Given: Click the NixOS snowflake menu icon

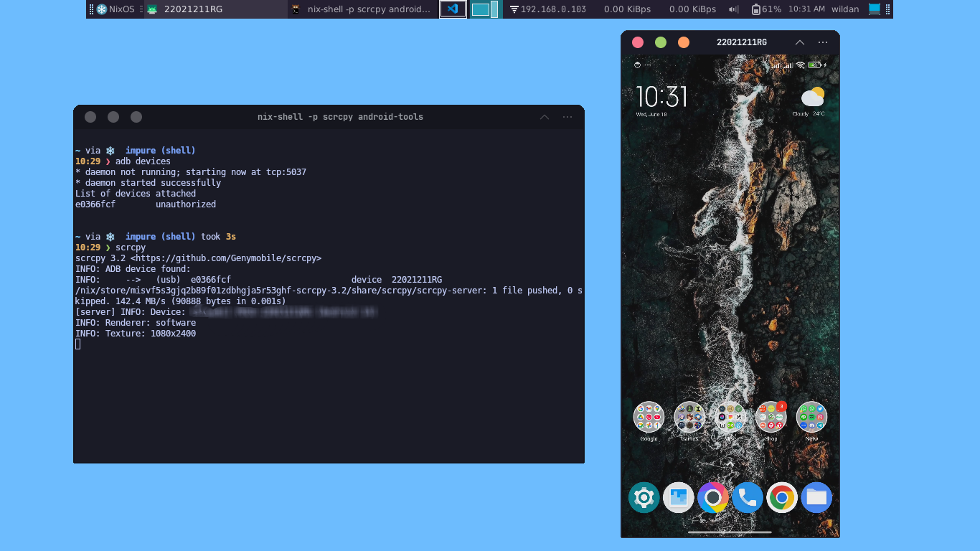Looking at the screenshot, I should [x=102, y=9].
